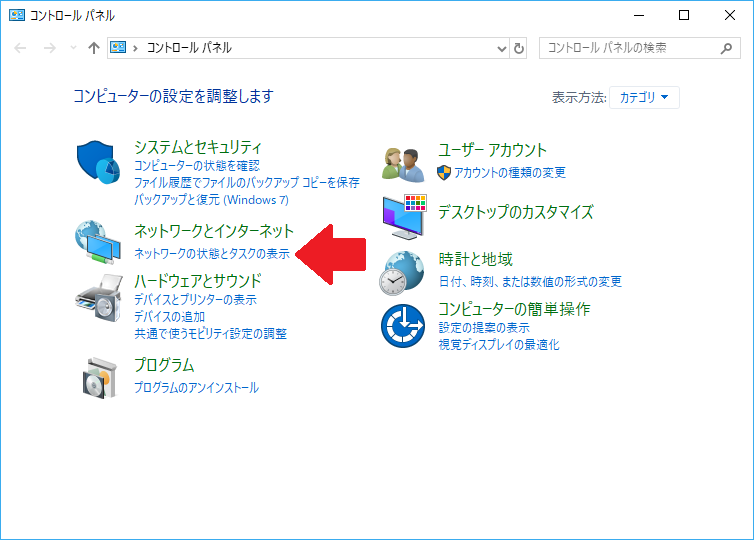The height and width of the screenshot is (540, 754).
Task: Open the カテゴリ view-by dropdown
Action: (644, 98)
